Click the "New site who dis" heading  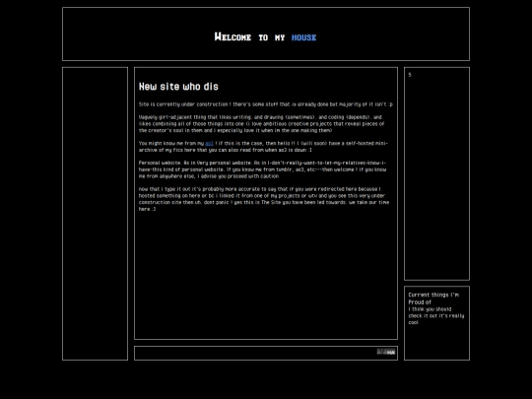pyautogui.click(x=178, y=87)
